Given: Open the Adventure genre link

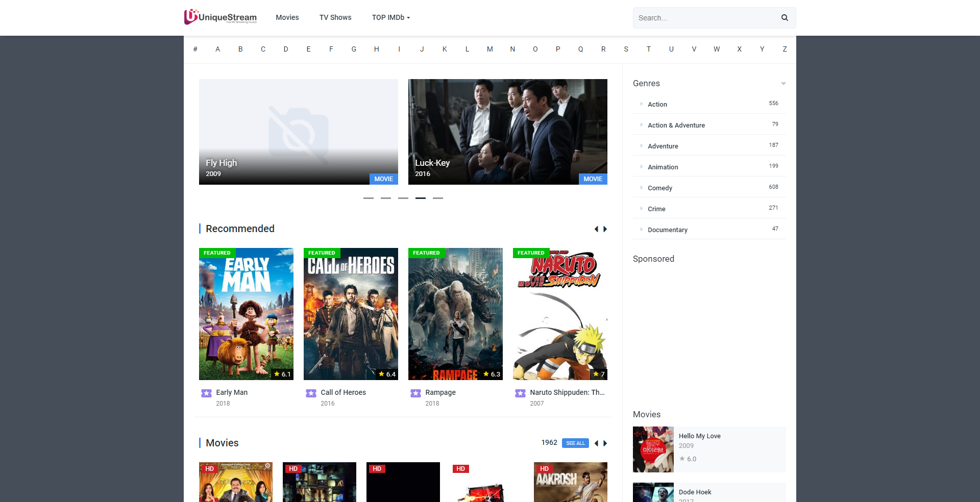Looking at the screenshot, I should tap(663, 146).
